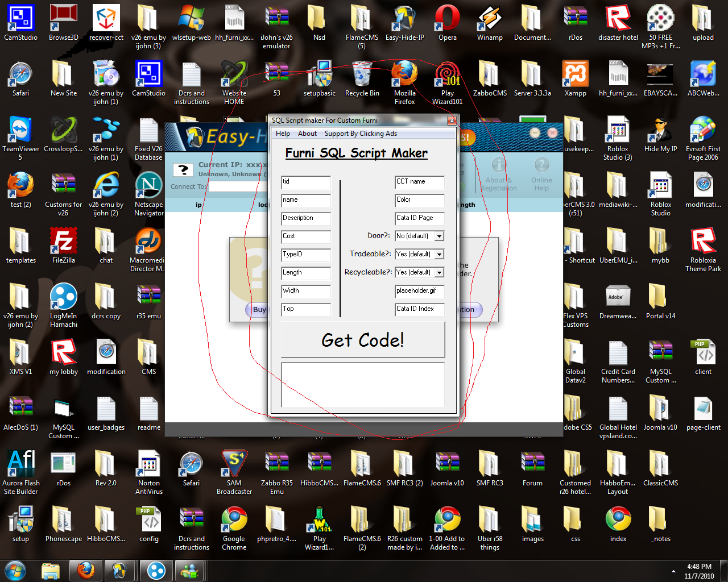
Task: Click the TypeID input field
Action: pos(306,255)
